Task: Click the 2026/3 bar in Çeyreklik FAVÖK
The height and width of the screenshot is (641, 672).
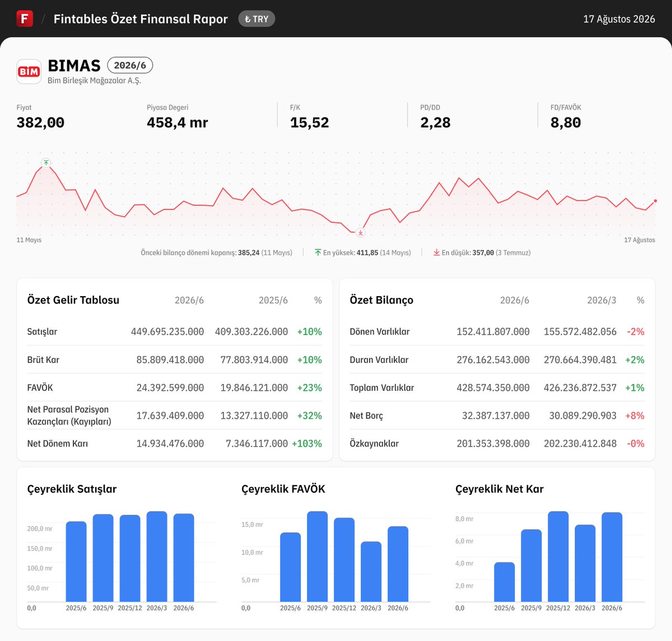Action: coord(371,572)
